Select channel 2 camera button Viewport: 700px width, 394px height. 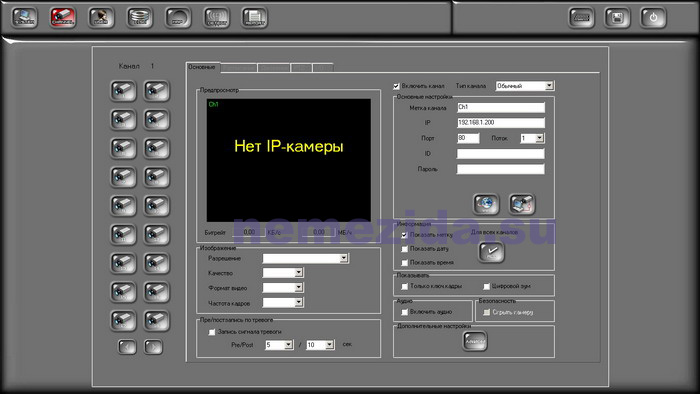point(157,91)
